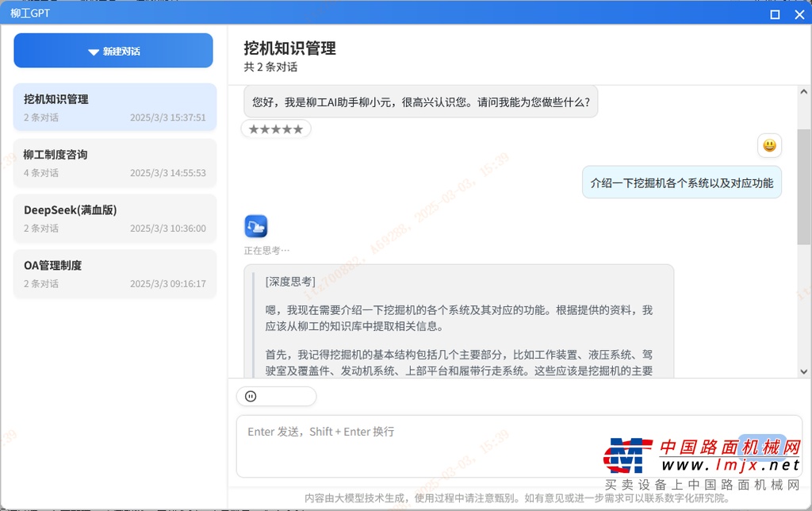812x511 pixels.
Task: Click the scroll up arrow in chat
Action: click(x=804, y=92)
